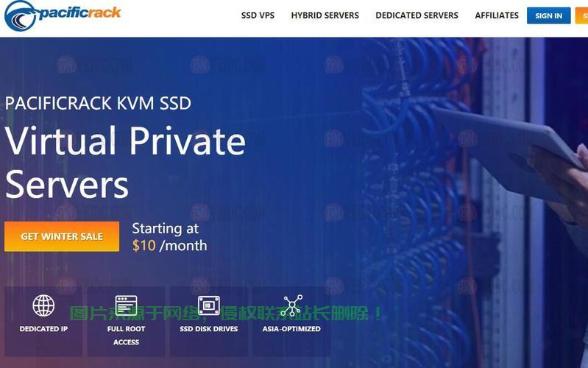The width and height of the screenshot is (588, 368).
Task: Click the Asia-Optimized network nodes icon
Action: tap(291, 305)
